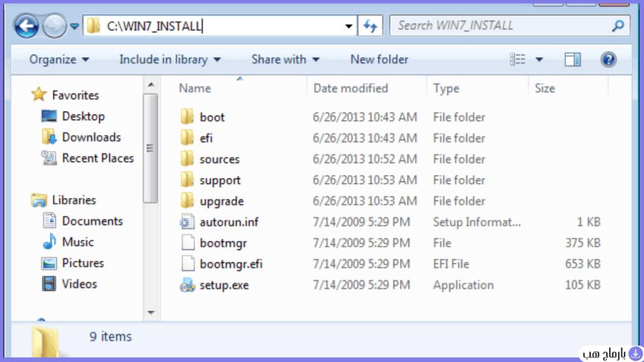Click the 6/26/2013 10:52 AM date cell

(x=365, y=159)
